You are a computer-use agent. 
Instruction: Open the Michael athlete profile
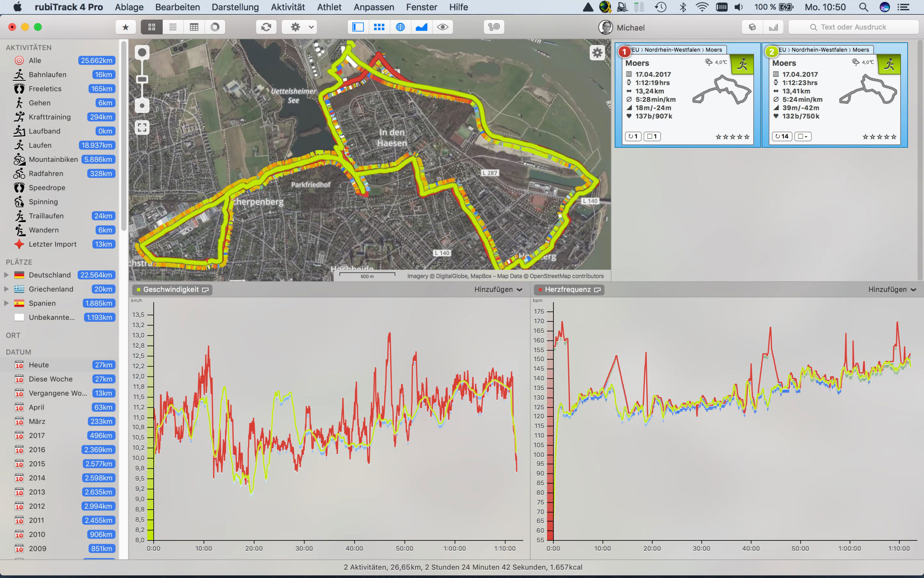coord(622,27)
